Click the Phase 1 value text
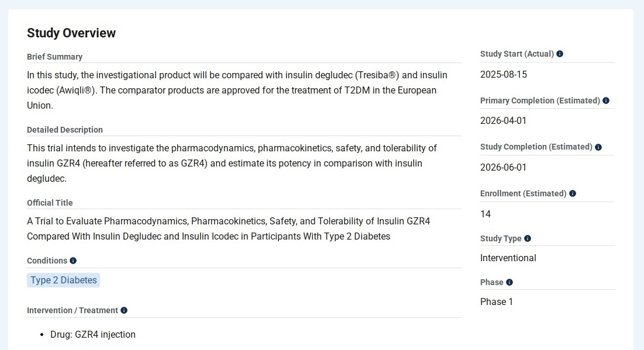 497,302
